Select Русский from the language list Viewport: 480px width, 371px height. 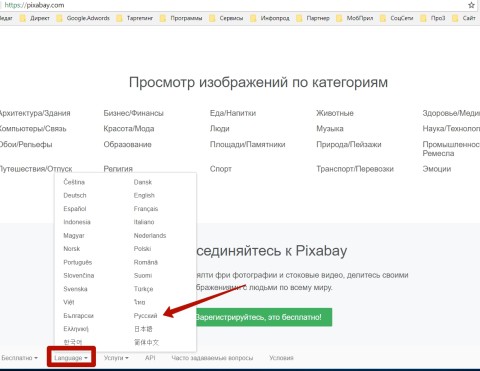[x=145, y=315]
